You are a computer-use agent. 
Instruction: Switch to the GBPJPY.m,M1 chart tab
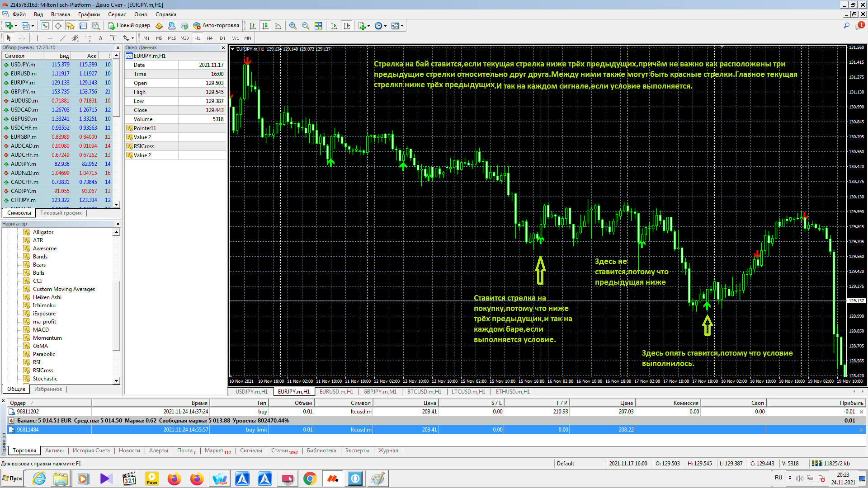(x=379, y=392)
